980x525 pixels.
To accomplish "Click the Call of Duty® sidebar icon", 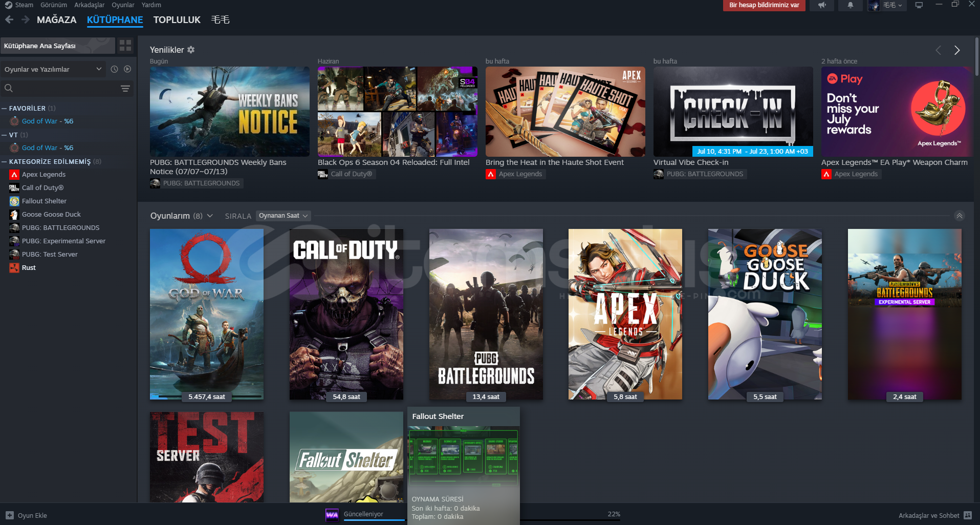I will pos(14,188).
